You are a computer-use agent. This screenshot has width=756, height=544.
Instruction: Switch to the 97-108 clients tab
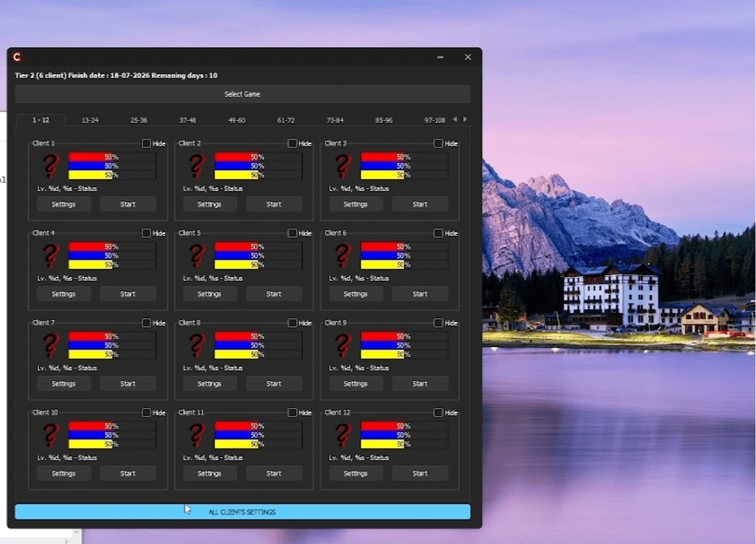click(x=435, y=120)
